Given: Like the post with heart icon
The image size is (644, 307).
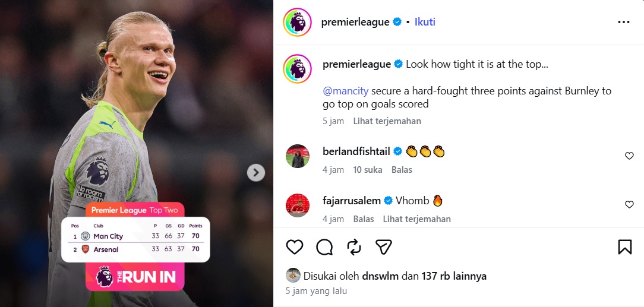Looking at the screenshot, I should [295, 247].
